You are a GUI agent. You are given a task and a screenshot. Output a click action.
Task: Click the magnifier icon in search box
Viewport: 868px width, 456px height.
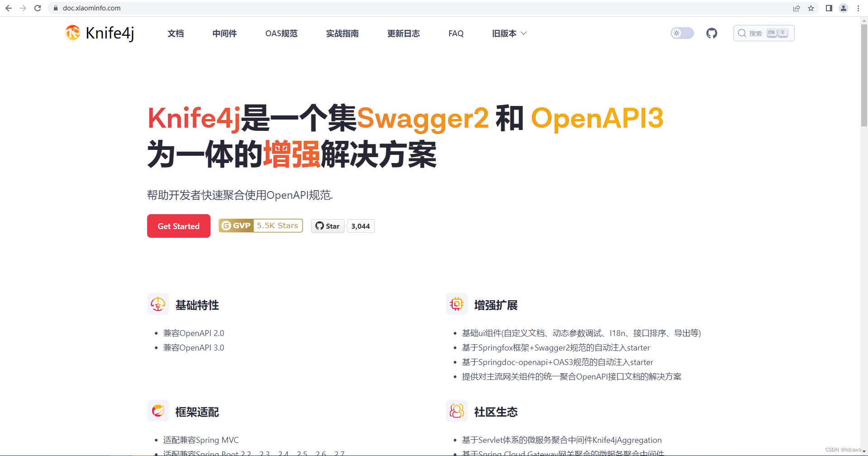[742, 33]
